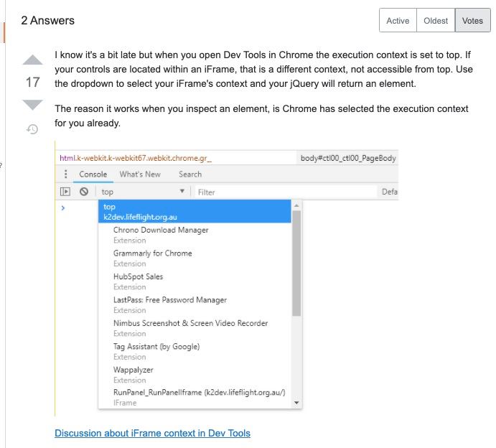Click the html.k-webkit breadcrumb element
Image resolution: width=496 pixels, height=448 pixels.
point(136,158)
